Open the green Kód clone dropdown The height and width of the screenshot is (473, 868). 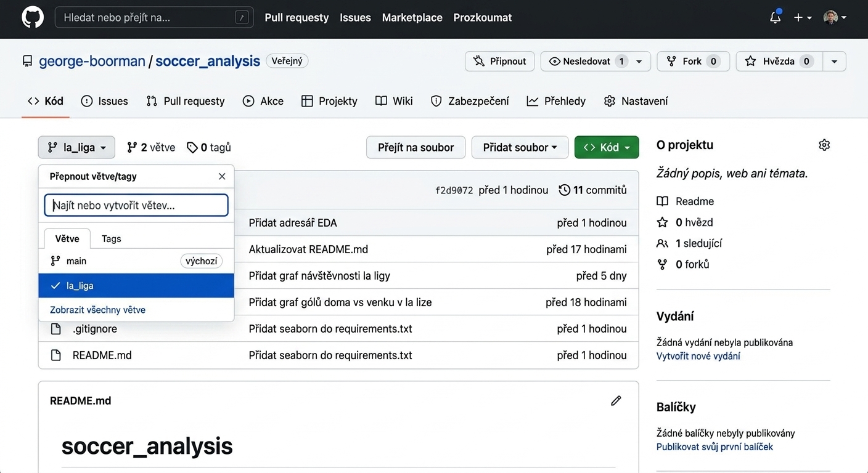pos(607,147)
